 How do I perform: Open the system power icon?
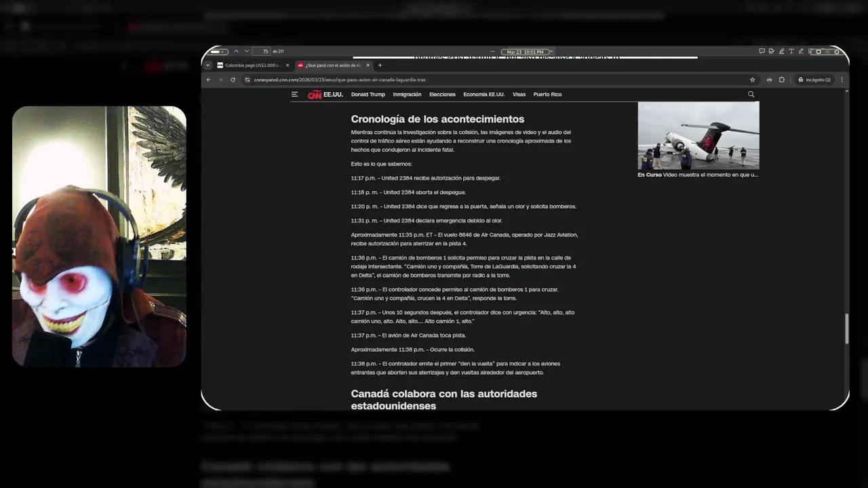click(x=837, y=52)
